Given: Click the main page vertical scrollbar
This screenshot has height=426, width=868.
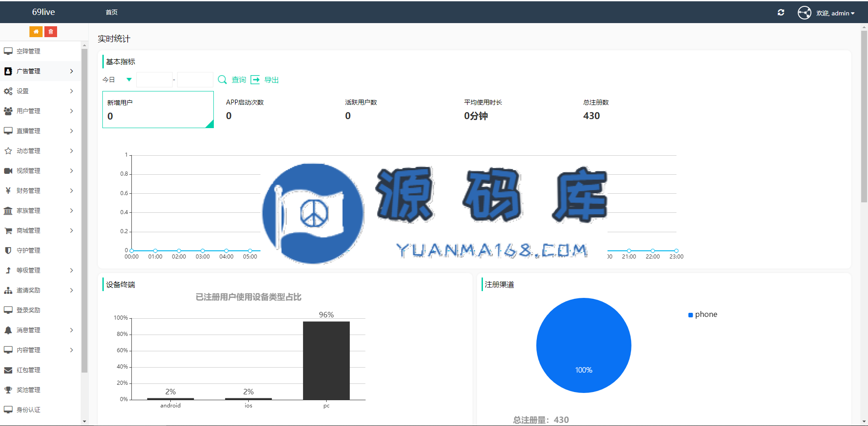Looking at the screenshot, I should pyautogui.click(x=864, y=117).
